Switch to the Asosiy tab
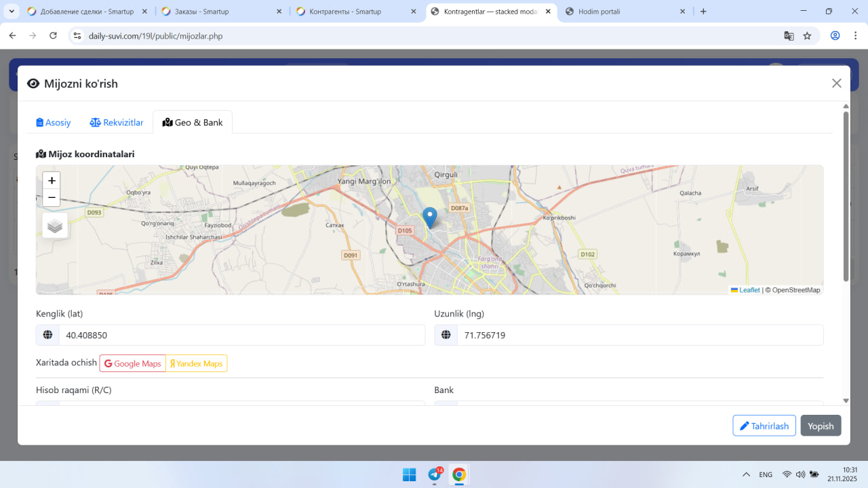868x488 pixels. [54, 123]
